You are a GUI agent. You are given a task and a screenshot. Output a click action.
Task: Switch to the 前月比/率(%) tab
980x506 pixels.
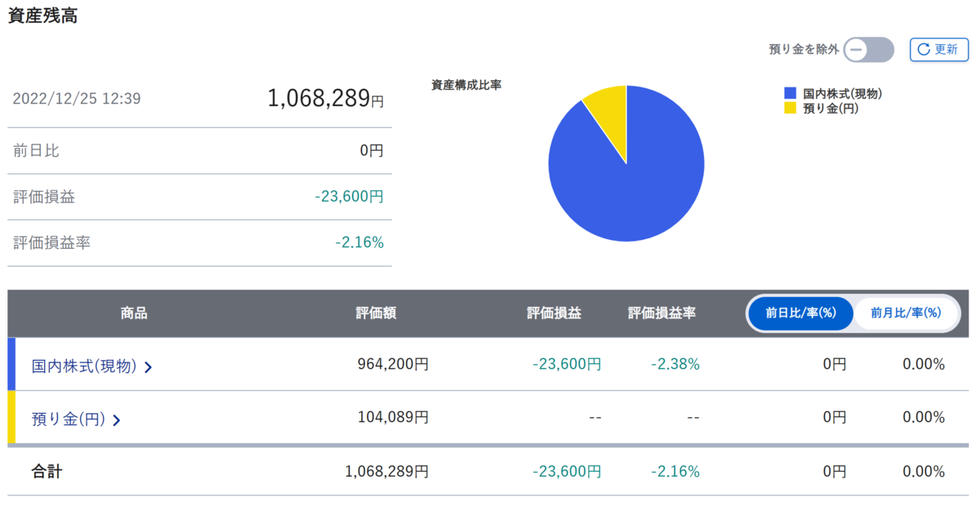(x=906, y=313)
